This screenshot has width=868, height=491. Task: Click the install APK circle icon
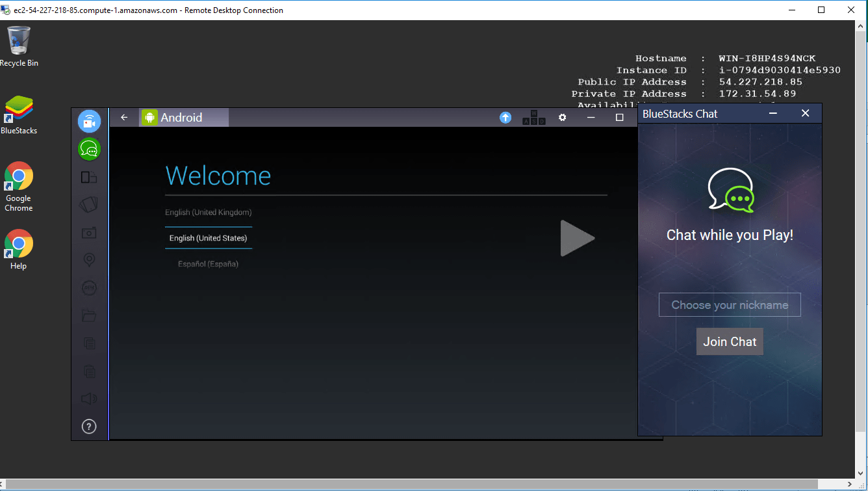click(x=89, y=287)
